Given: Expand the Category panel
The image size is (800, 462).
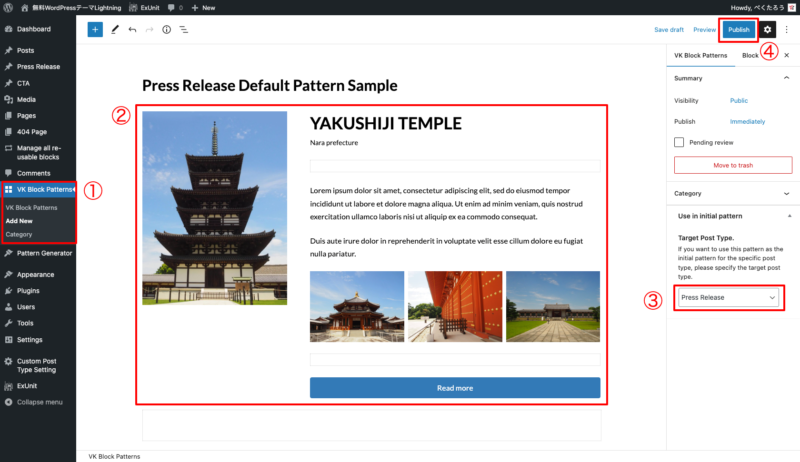Looking at the screenshot, I should tap(732, 194).
